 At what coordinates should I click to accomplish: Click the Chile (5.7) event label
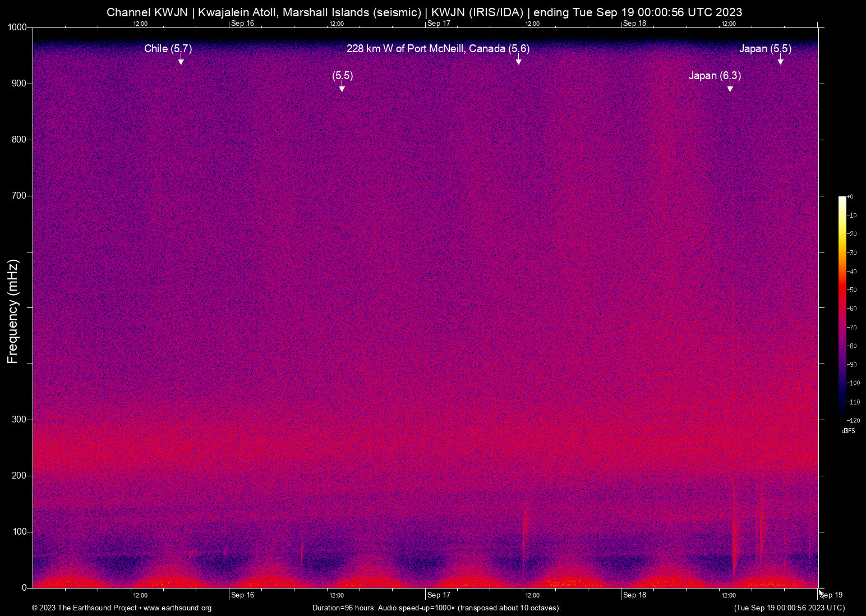(168, 49)
